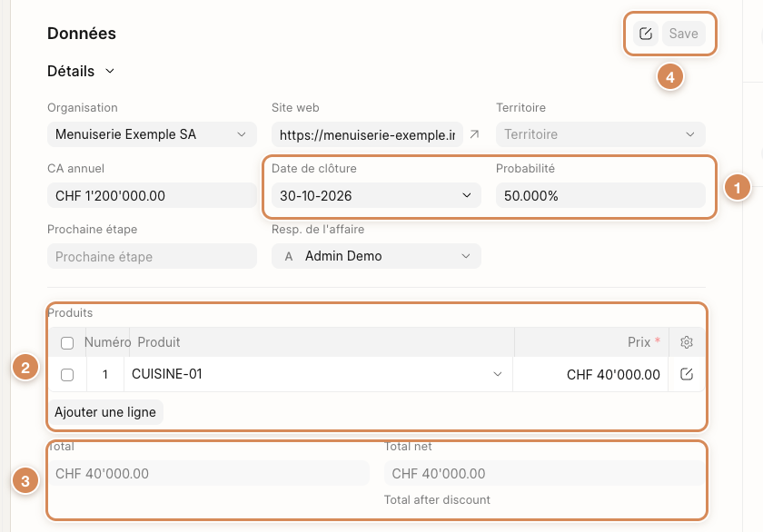This screenshot has width=763, height=532.
Task: Click the edit layout icon beside Save
Action: point(645,34)
